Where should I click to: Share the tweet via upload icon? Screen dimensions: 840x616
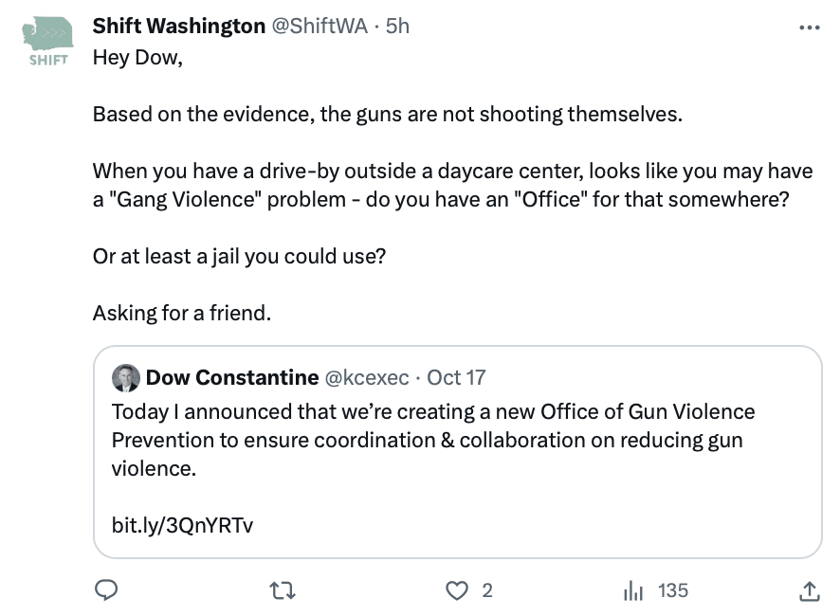pyautogui.click(x=810, y=590)
